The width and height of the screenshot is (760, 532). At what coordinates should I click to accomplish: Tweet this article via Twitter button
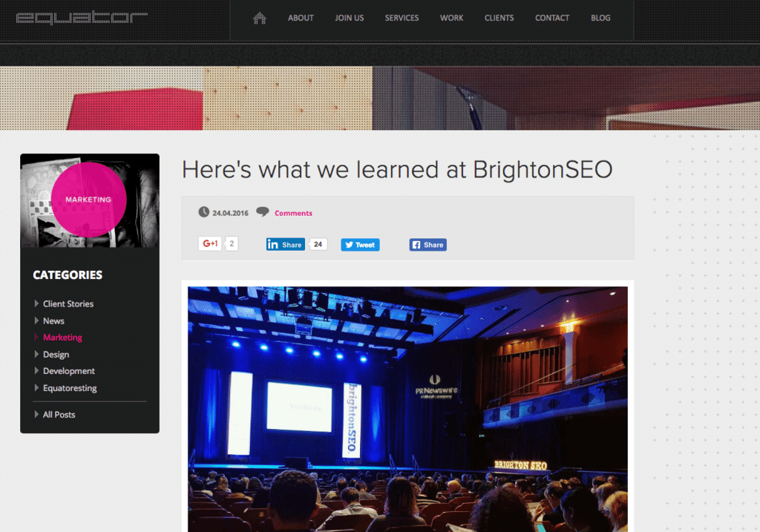(360, 245)
